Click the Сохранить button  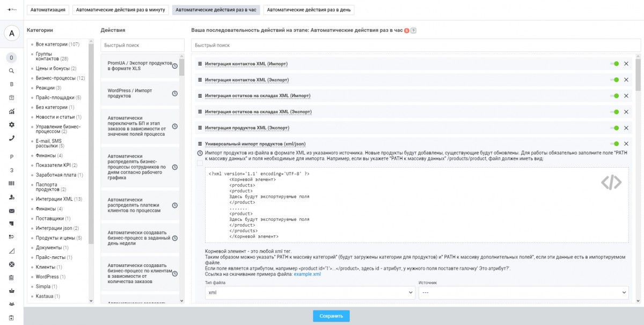coord(331,316)
